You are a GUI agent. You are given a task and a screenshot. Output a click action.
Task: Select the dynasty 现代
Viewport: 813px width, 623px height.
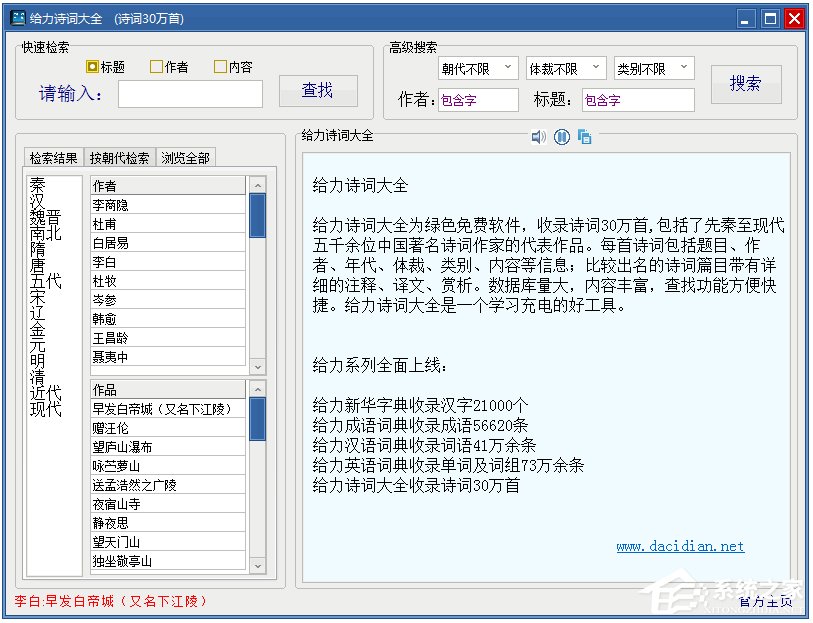(x=46, y=409)
